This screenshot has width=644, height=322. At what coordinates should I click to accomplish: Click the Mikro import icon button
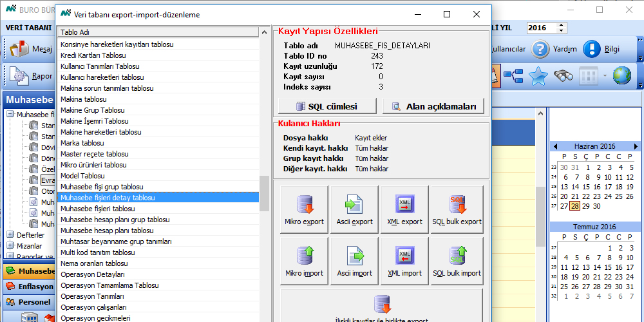(304, 261)
